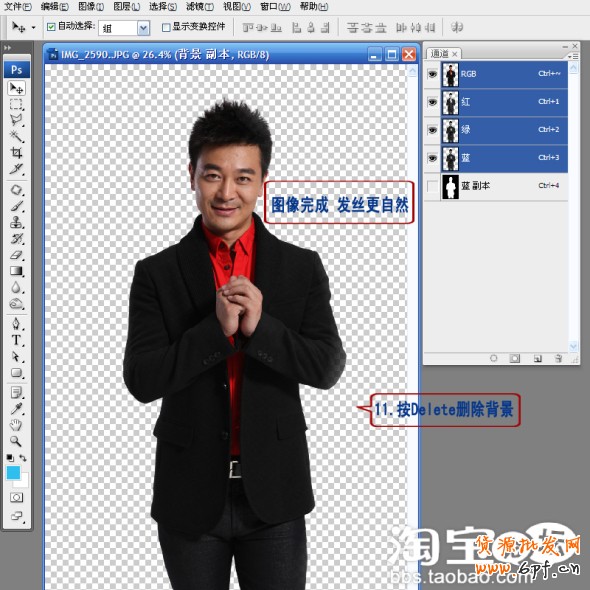Open the 滤镜 menu

[200, 6]
